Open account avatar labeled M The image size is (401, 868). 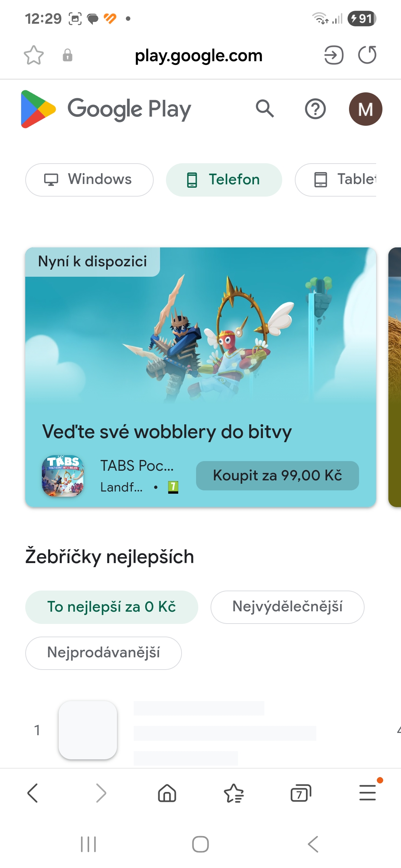point(366,109)
